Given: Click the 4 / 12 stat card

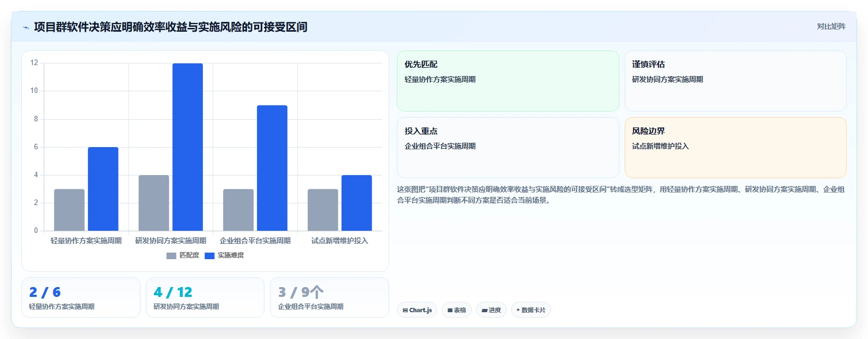Looking at the screenshot, I should click(x=205, y=297).
